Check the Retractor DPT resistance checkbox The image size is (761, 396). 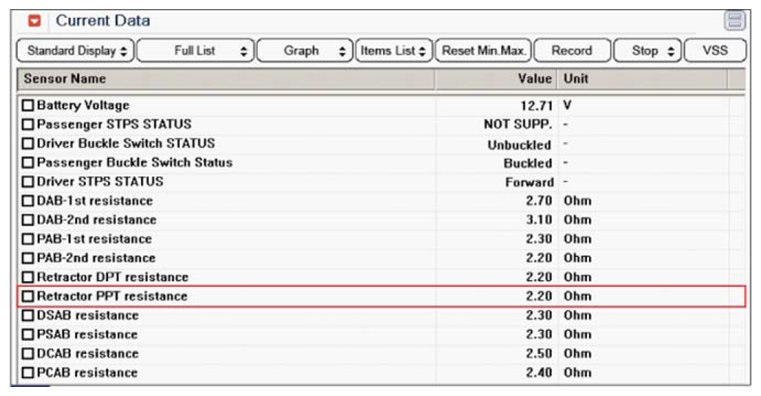(28, 277)
